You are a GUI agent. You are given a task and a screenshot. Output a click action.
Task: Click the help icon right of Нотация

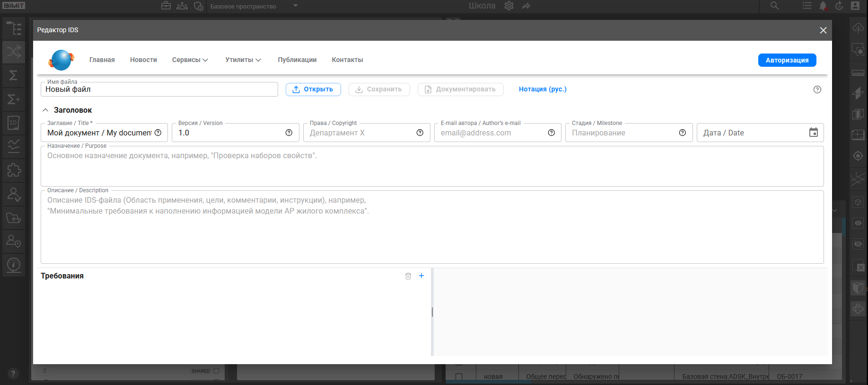click(817, 90)
